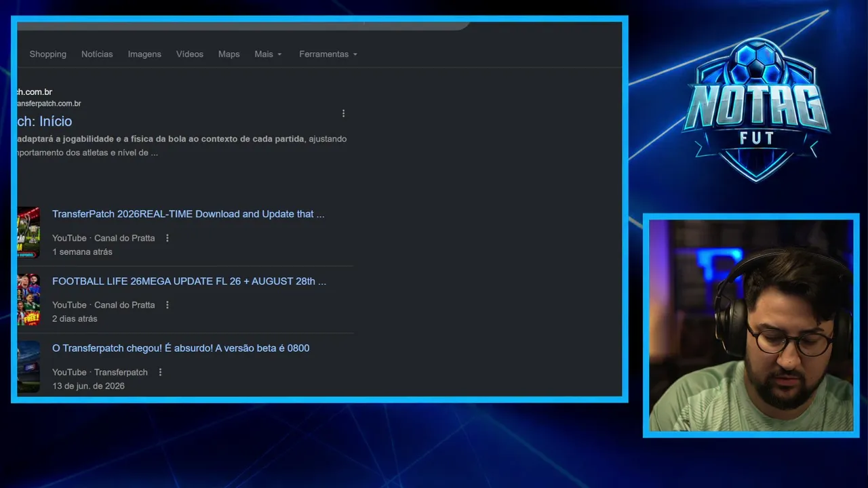Click the 'O Transferpatch chegou' video thumbnail
The image size is (868, 488).
(x=28, y=367)
